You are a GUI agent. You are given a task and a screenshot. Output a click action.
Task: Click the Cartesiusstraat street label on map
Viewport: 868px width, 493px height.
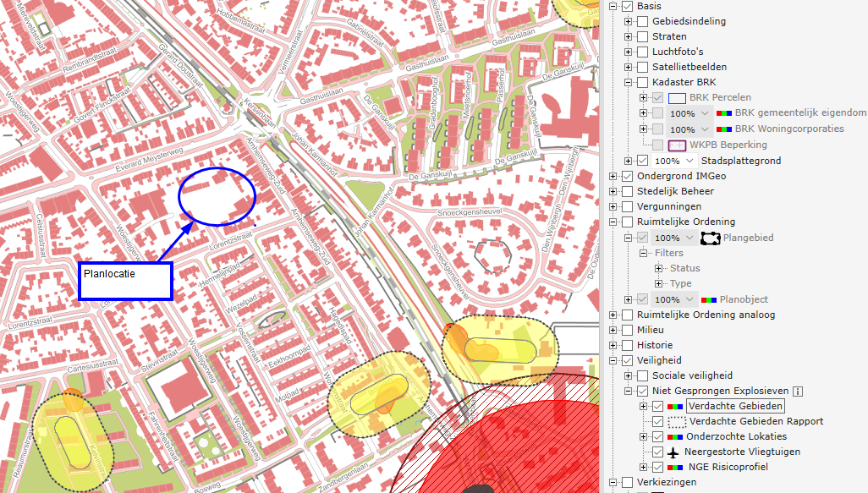(x=93, y=366)
